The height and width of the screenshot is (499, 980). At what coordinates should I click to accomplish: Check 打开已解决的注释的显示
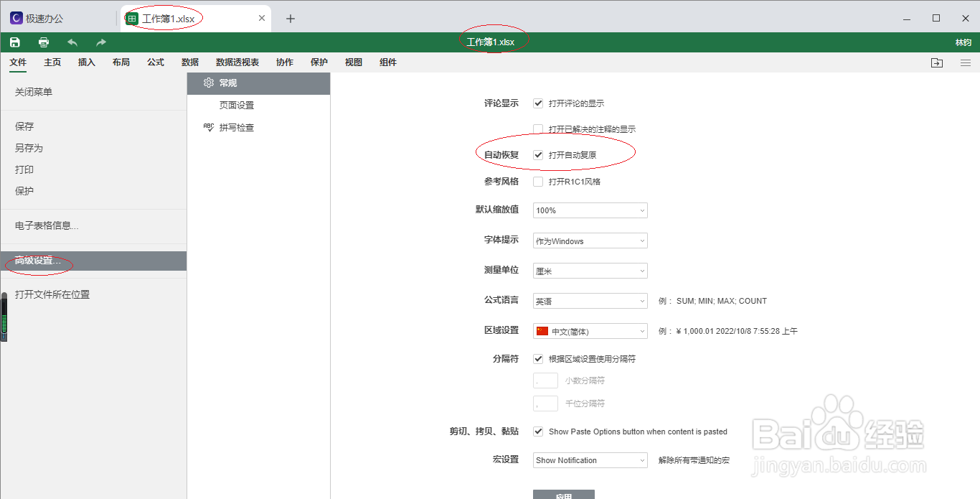point(538,129)
